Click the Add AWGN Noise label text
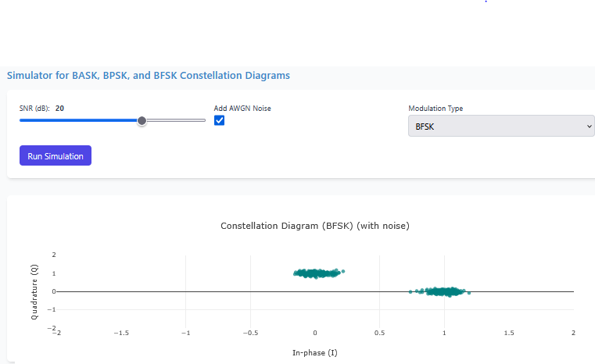Screen dimensions: 595x364 coord(242,109)
